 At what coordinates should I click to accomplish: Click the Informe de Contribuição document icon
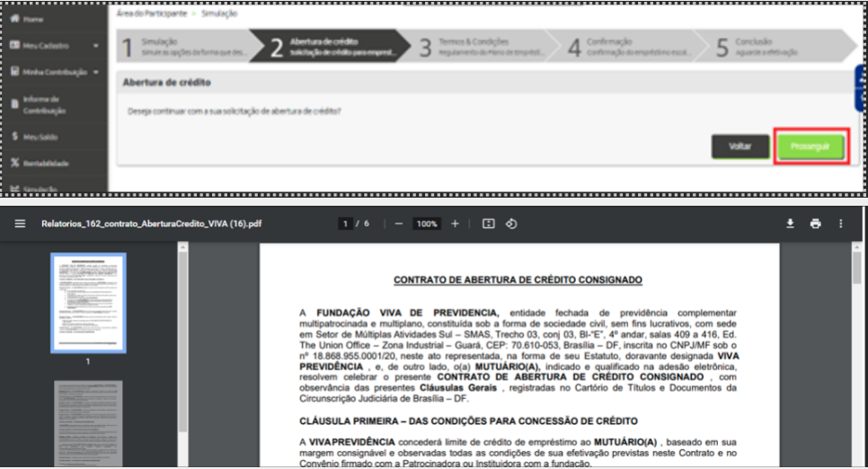coord(15,104)
